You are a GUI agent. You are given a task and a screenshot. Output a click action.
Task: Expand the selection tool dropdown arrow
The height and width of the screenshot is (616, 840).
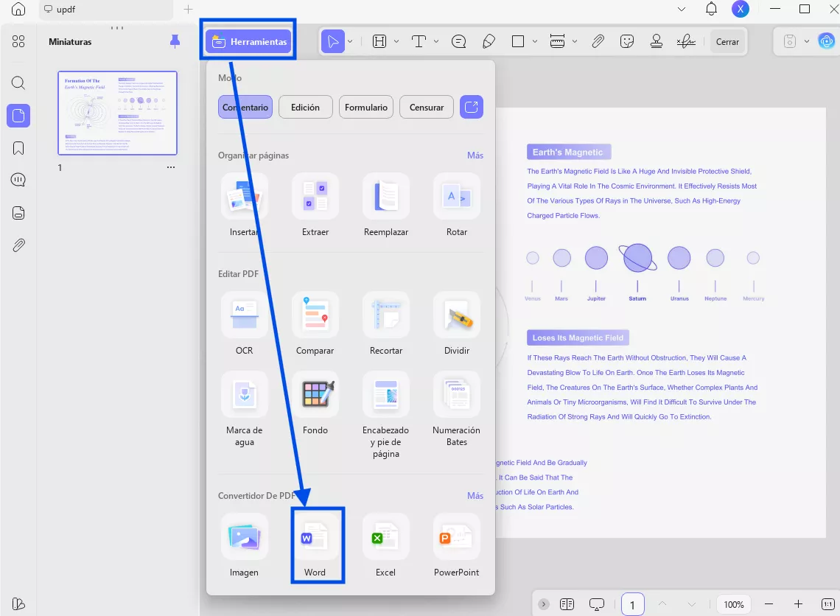tap(350, 41)
